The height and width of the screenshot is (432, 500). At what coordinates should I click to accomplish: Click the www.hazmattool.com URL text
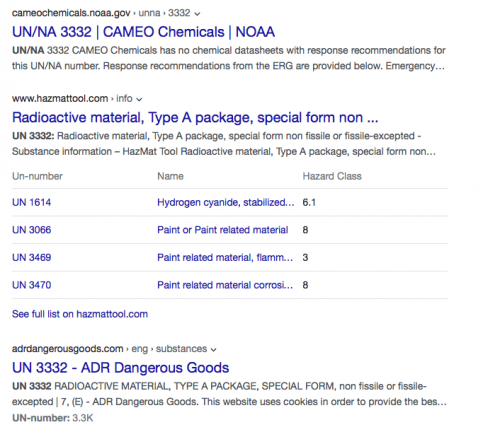pyautogui.click(x=60, y=99)
